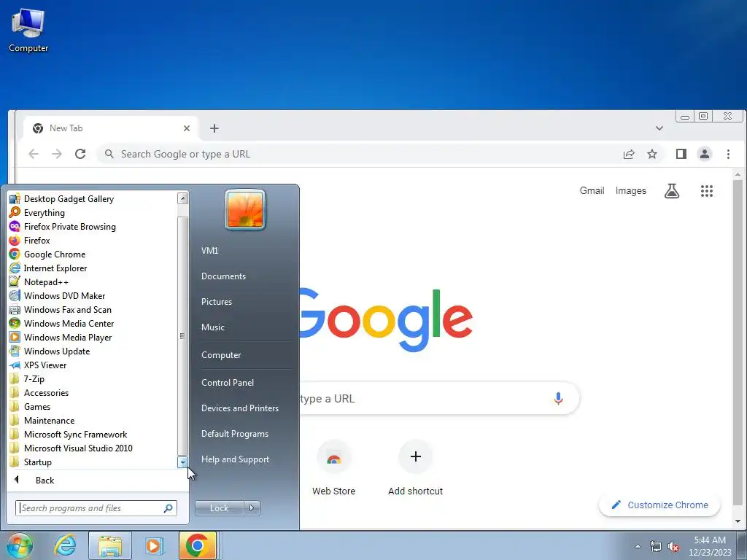The image size is (747, 560).
Task: Open Google apps grid
Action: click(707, 191)
